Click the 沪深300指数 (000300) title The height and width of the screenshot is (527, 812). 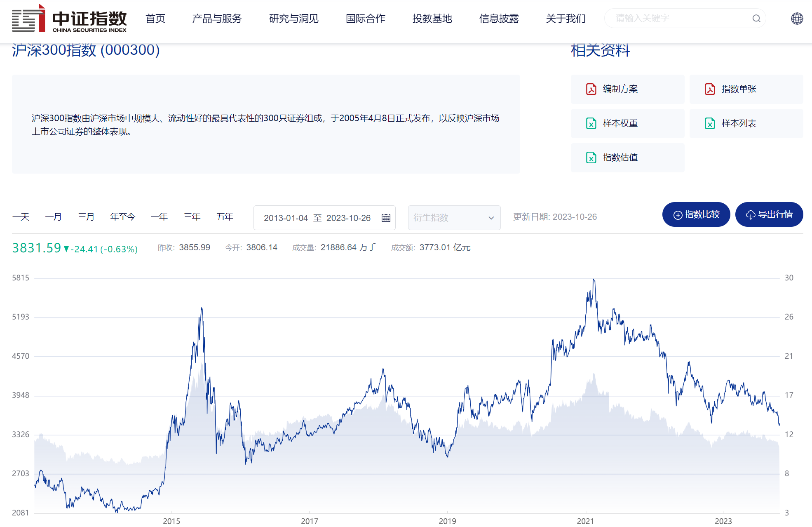pyautogui.click(x=86, y=50)
